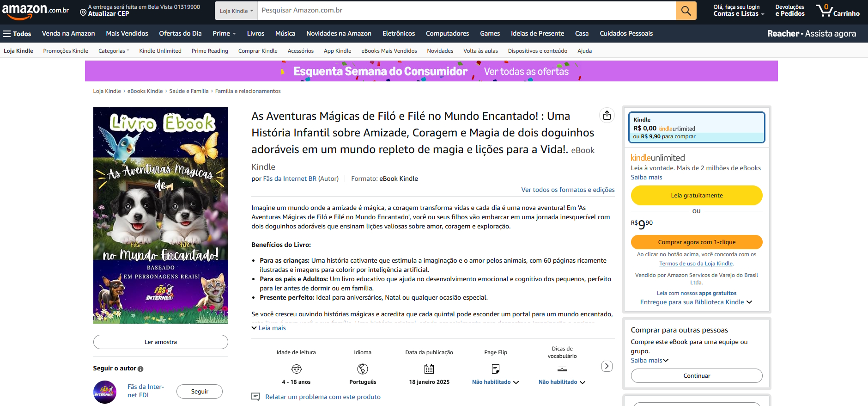Go to Livros in navigation bar

(255, 34)
